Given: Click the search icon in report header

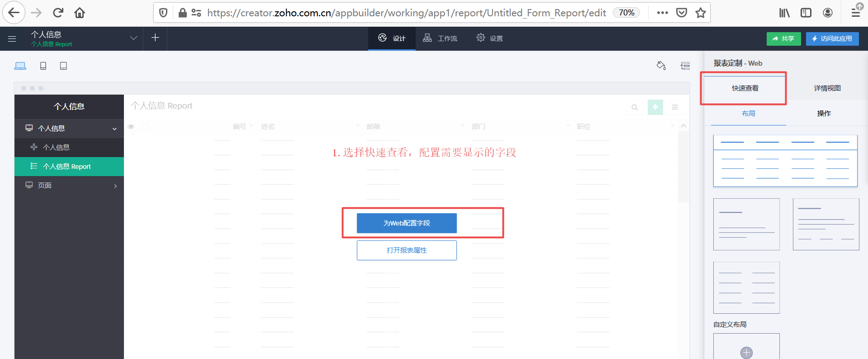Looking at the screenshot, I should click(635, 107).
